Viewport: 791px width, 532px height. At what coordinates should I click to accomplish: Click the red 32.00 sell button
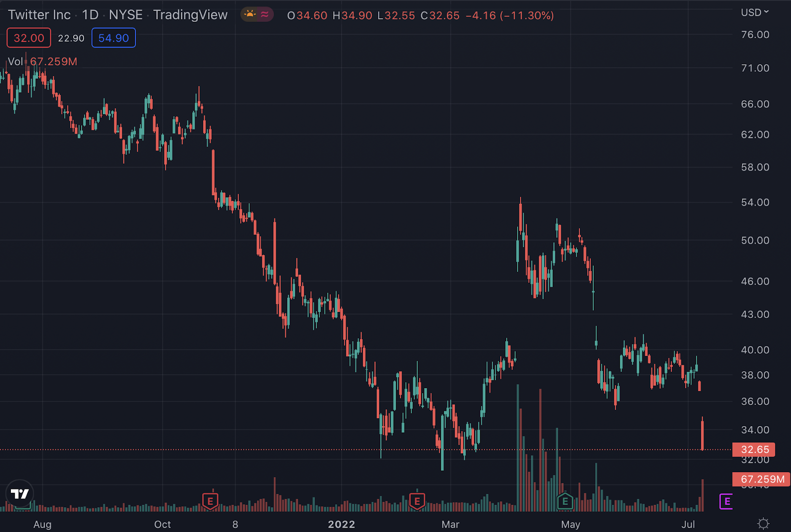coord(29,38)
